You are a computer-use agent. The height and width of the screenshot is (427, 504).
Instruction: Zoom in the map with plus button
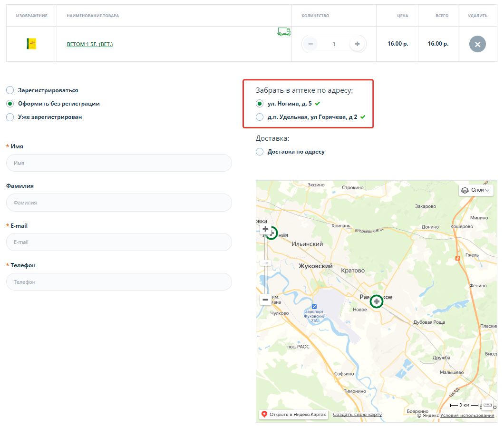[x=265, y=229]
